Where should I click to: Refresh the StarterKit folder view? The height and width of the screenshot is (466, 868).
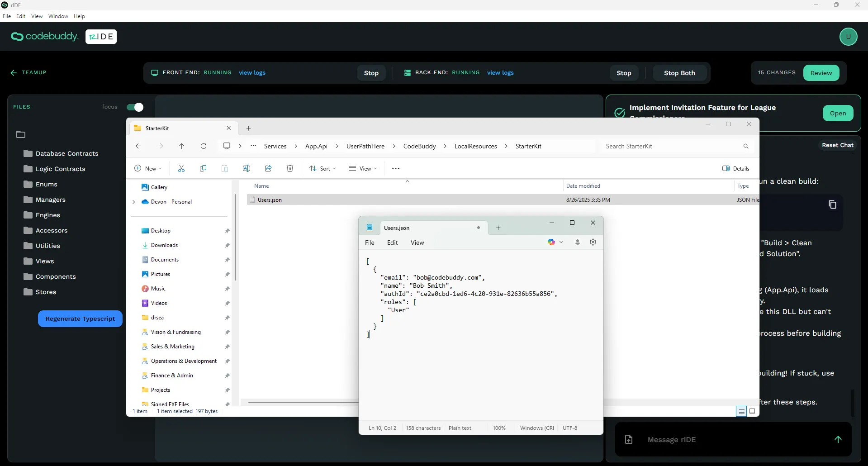(204, 146)
